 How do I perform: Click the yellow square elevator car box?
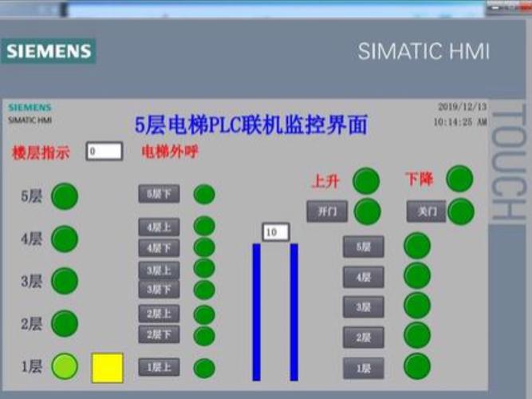[108, 367]
